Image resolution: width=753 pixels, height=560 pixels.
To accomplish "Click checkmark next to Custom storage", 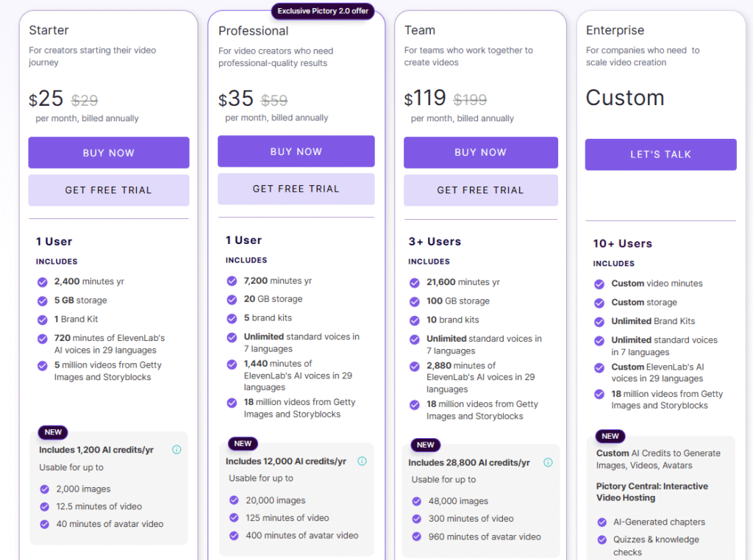I will (599, 303).
